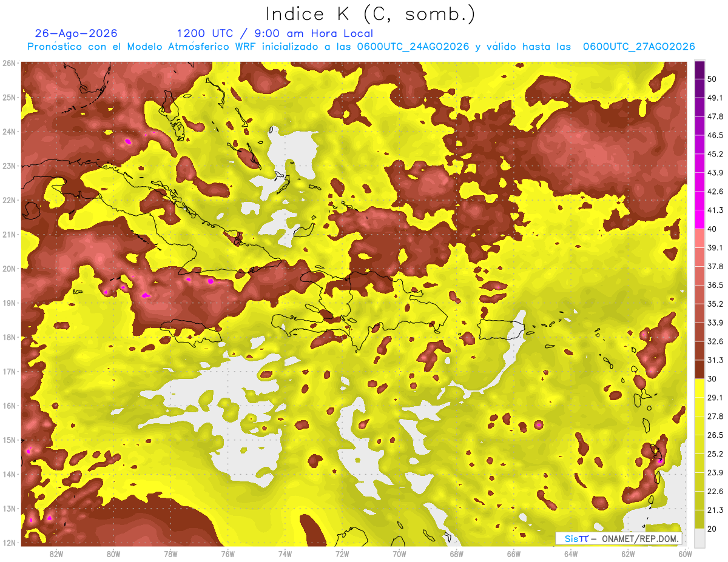Click the '82W' longitude label
This screenshot has height=562, width=728.
56,554
